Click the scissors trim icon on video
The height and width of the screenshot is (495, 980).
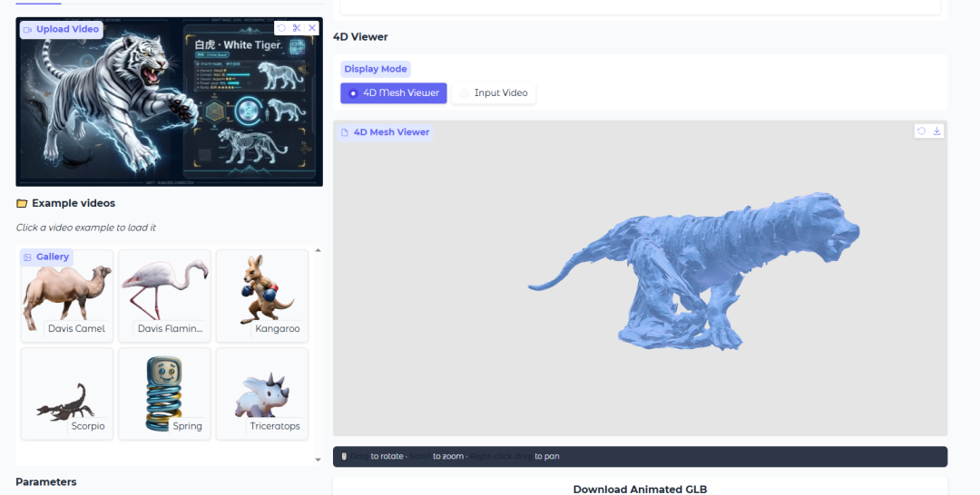pos(296,28)
